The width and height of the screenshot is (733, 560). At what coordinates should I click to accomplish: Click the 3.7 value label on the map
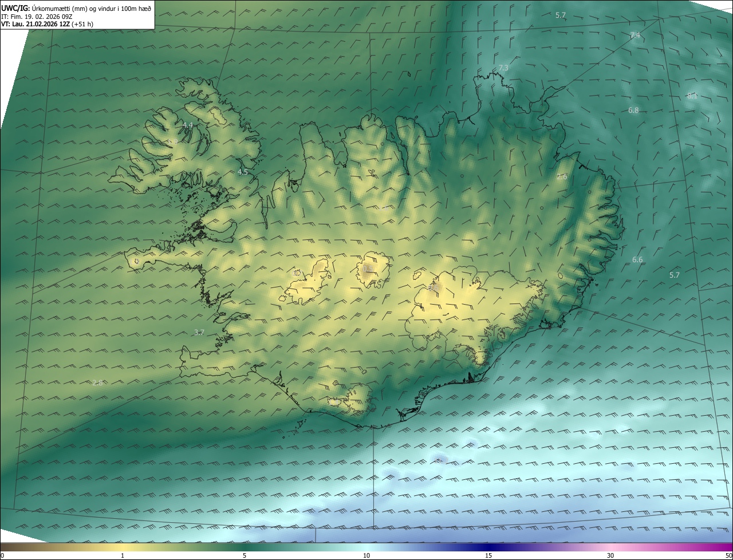199,332
